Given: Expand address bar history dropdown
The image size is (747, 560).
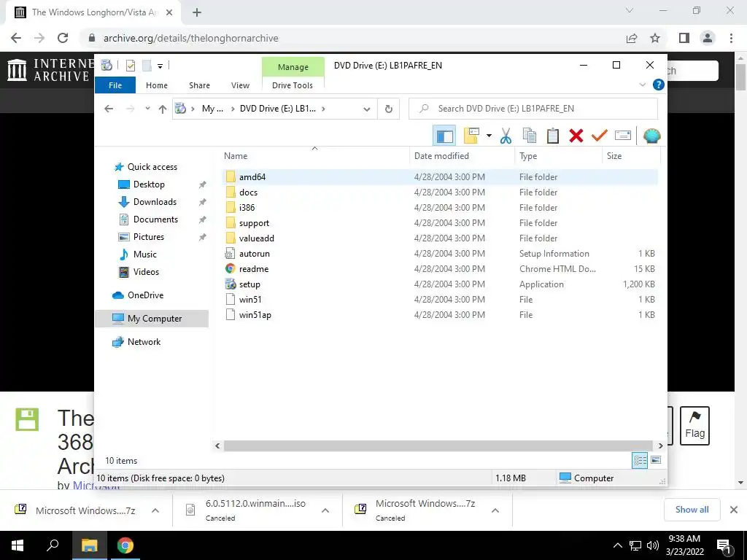Looking at the screenshot, I should pos(367,109).
